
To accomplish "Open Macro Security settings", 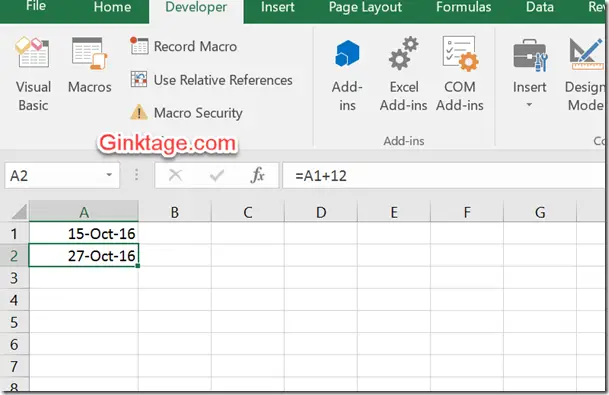I will coord(186,113).
